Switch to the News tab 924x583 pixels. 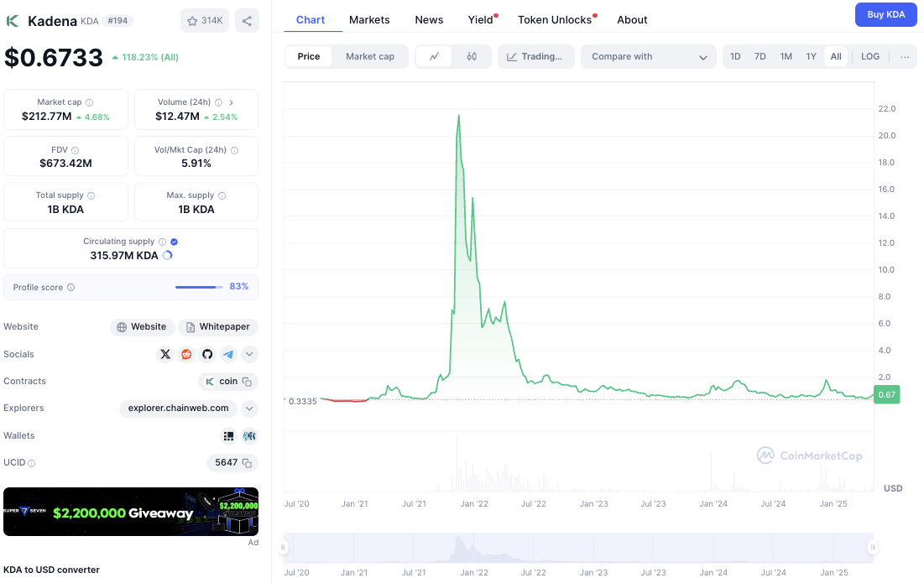(429, 19)
